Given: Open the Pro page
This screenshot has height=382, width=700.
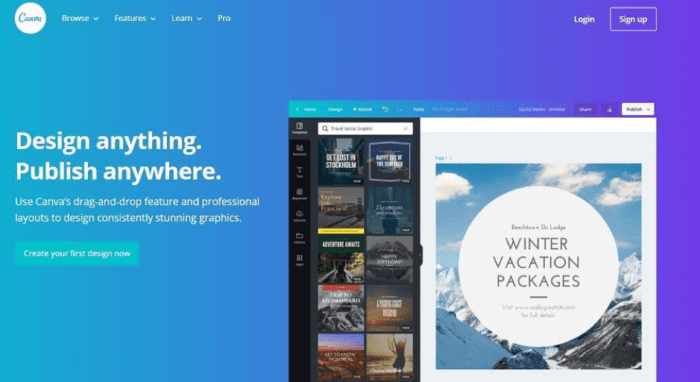Looking at the screenshot, I should coord(224,18).
